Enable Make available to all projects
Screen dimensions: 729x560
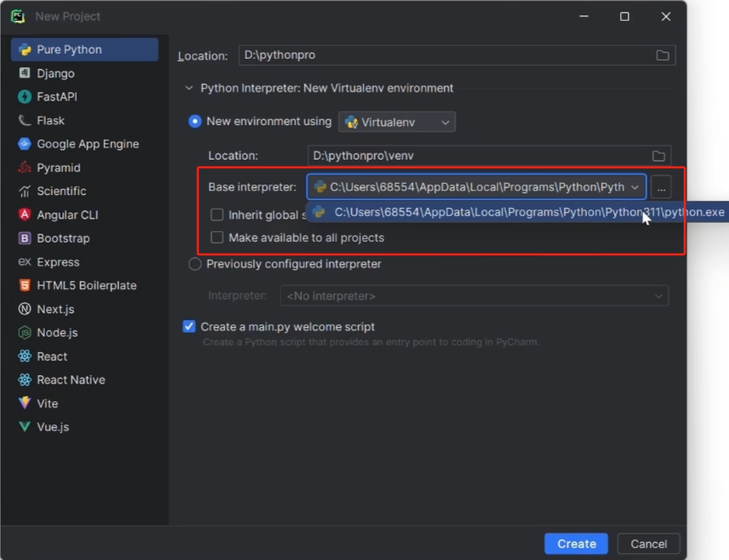click(217, 238)
